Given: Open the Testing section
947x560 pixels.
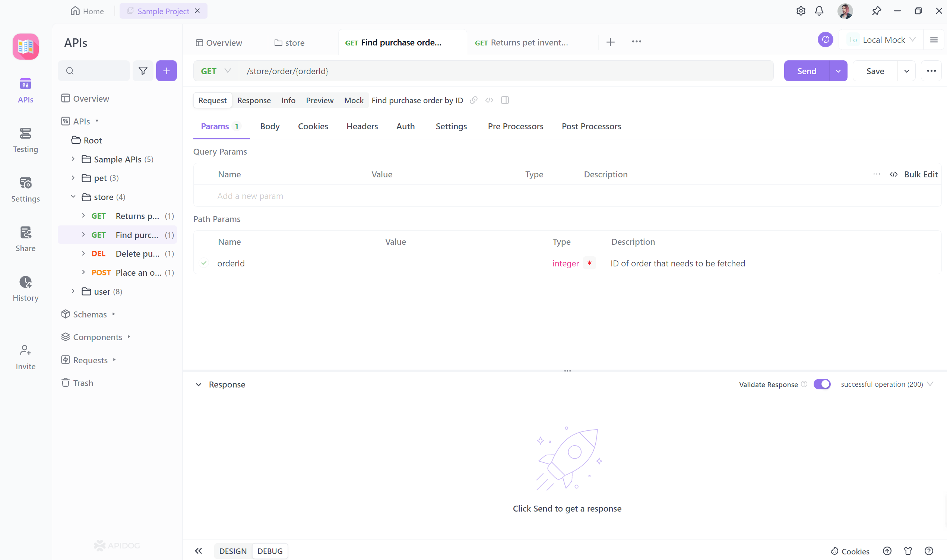Looking at the screenshot, I should (25, 140).
